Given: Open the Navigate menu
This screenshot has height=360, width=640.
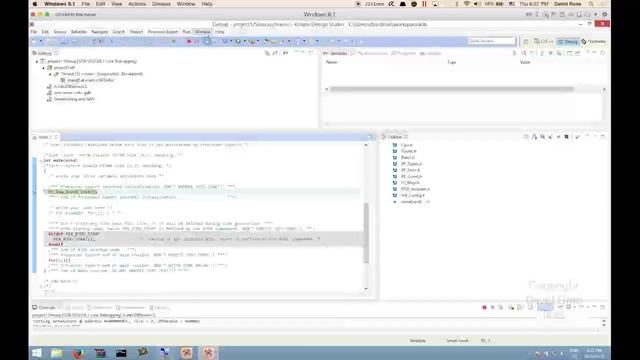Looking at the screenshot, I should 100,32.
